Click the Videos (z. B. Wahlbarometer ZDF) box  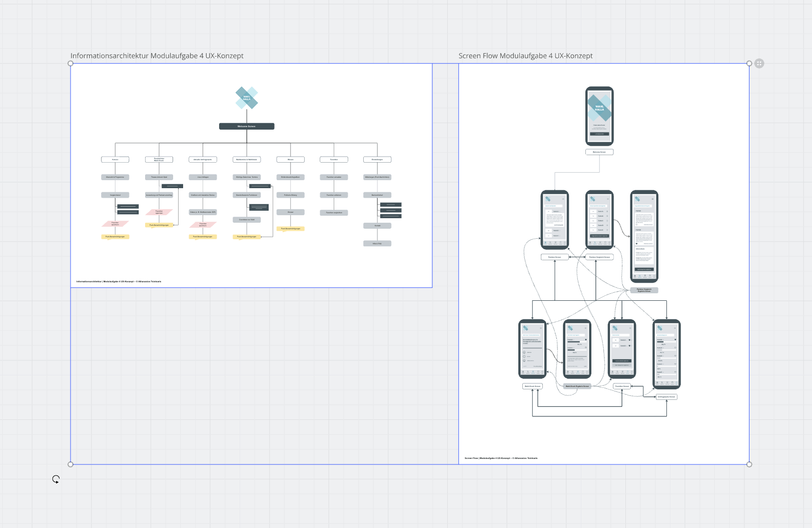coord(203,212)
